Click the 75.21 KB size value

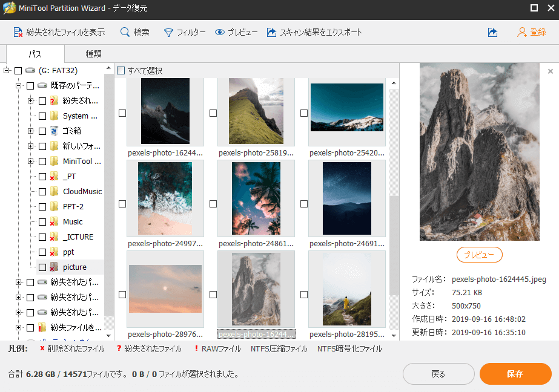[x=467, y=293]
